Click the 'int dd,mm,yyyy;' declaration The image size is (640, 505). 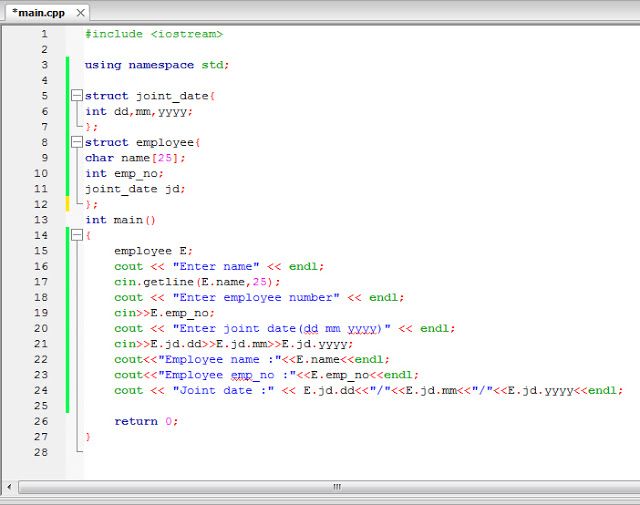tap(139, 111)
